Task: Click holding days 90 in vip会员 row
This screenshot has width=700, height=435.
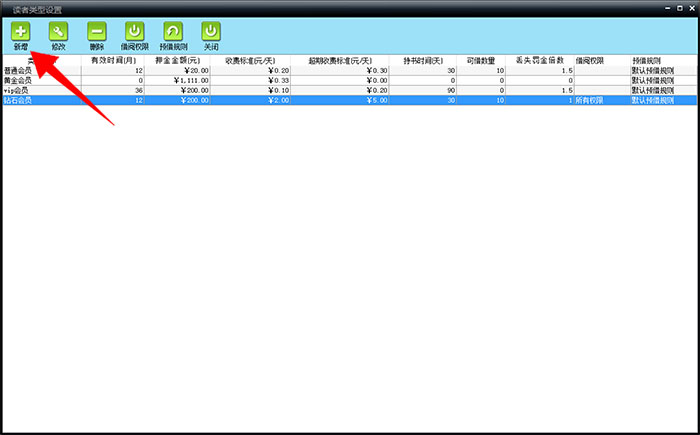Action: tap(423, 90)
